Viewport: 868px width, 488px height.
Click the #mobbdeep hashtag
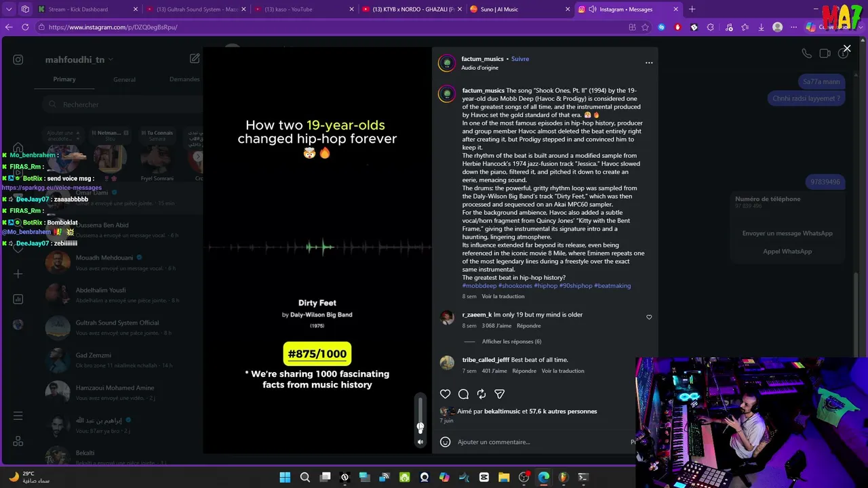pyautogui.click(x=479, y=286)
